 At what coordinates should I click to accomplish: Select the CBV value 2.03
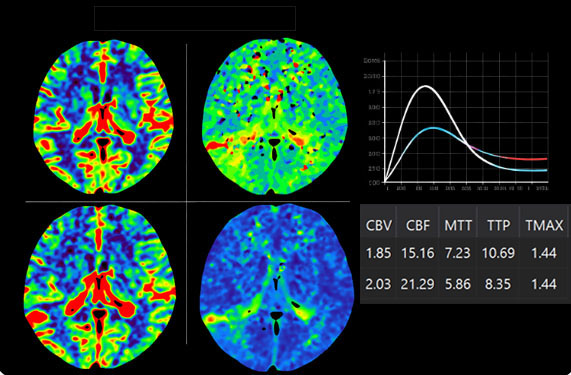378,284
